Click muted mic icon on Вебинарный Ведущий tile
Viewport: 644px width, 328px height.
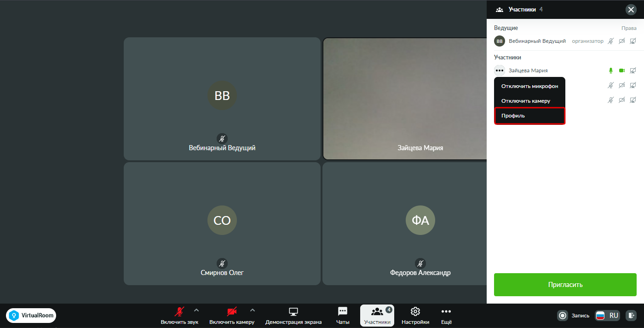click(222, 139)
